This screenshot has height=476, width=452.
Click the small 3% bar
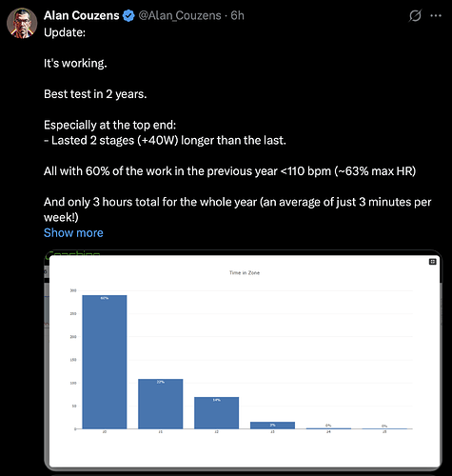tap(272, 426)
